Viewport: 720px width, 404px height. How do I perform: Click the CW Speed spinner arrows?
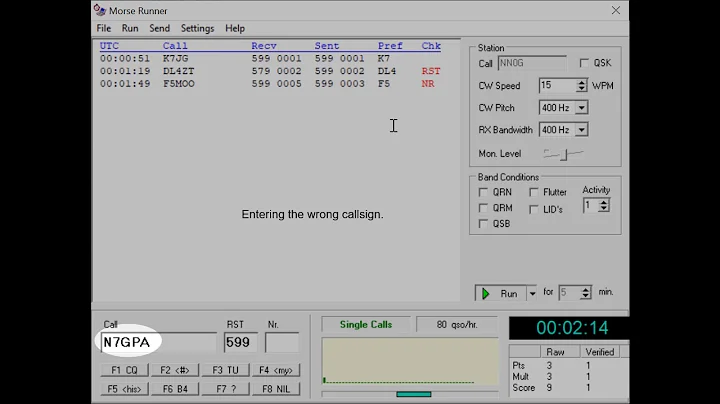[581, 85]
